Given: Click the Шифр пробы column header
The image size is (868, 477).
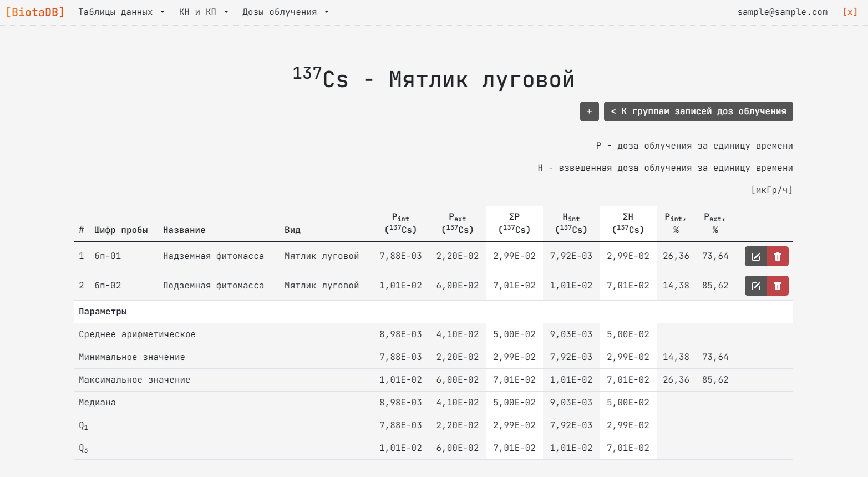Looking at the screenshot, I should [x=121, y=230].
